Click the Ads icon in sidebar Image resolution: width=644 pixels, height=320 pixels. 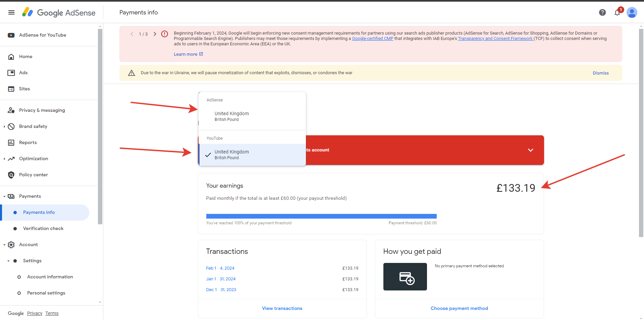(11, 73)
